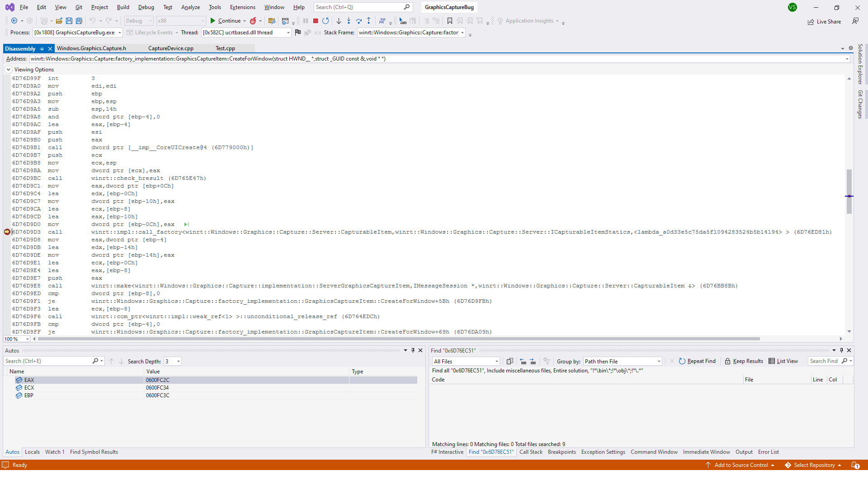868x480 pixels.
Task: Click the Save floppy disk icon
Action: (69, 21)
